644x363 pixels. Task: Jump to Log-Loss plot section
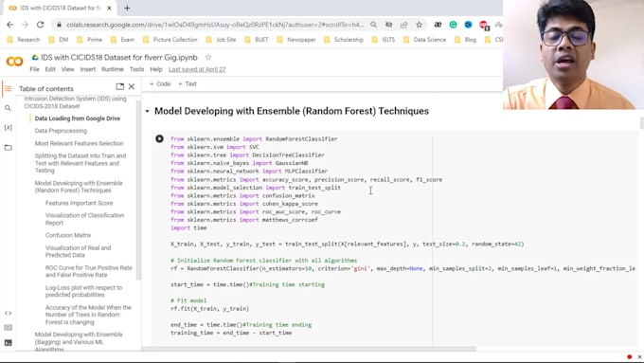pos(83,291)
